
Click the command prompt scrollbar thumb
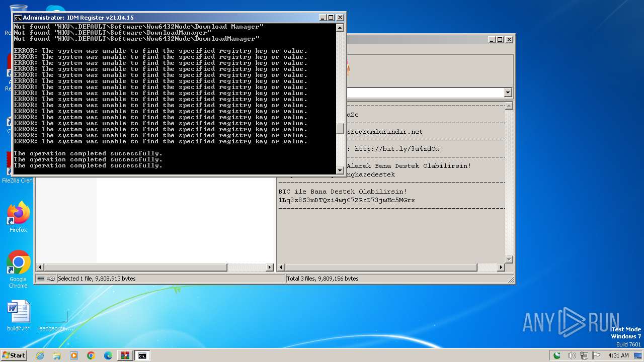(x=340, y=129)
